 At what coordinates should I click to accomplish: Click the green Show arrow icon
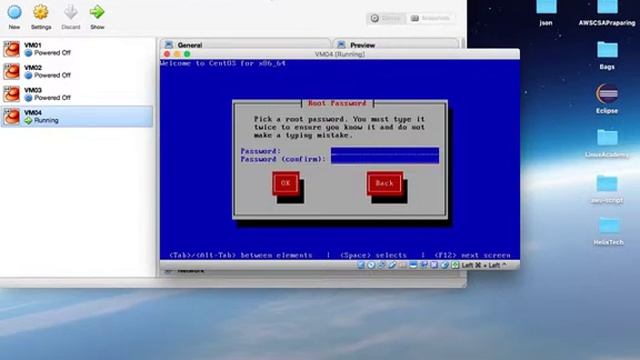(97, 12)
